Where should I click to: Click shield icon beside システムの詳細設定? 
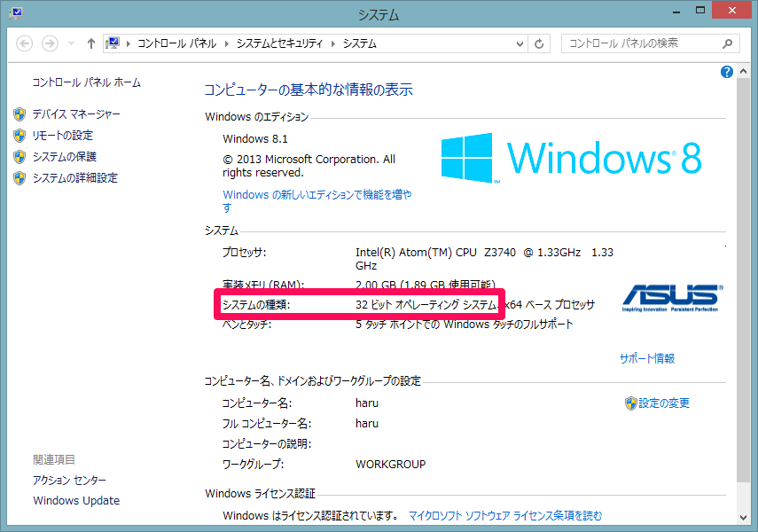[x=20, y=178]
